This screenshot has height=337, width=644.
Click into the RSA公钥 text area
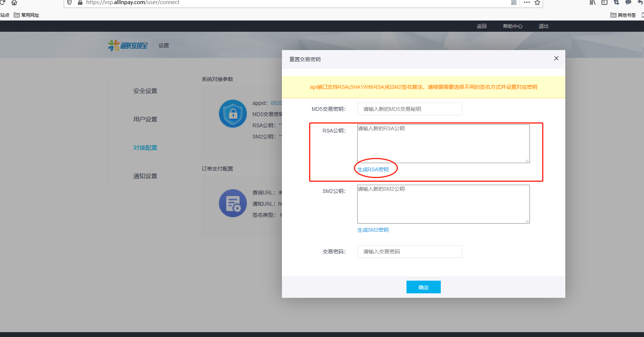click(443, 144)
